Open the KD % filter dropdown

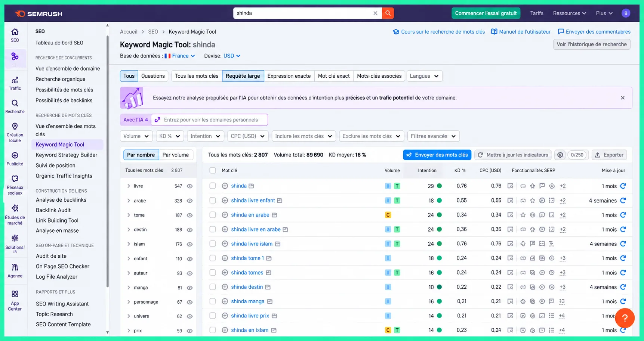[x=170, y=136]
